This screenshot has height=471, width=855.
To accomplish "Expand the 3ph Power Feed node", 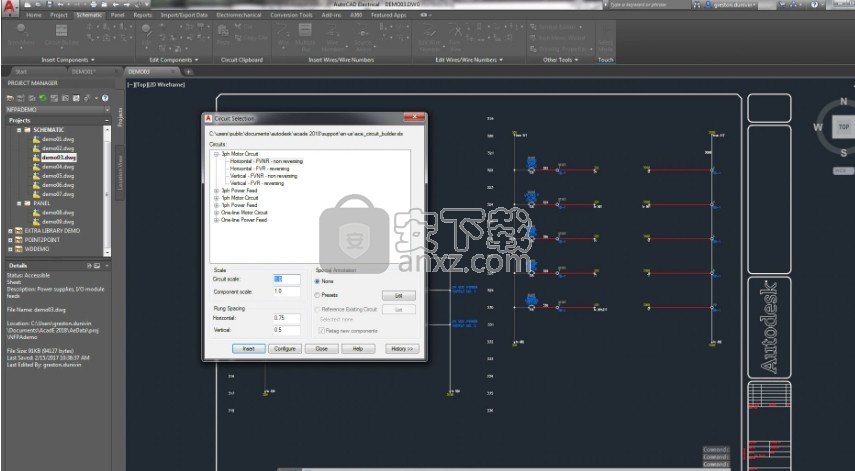I will pyautogui.click(x=216, y=191).
